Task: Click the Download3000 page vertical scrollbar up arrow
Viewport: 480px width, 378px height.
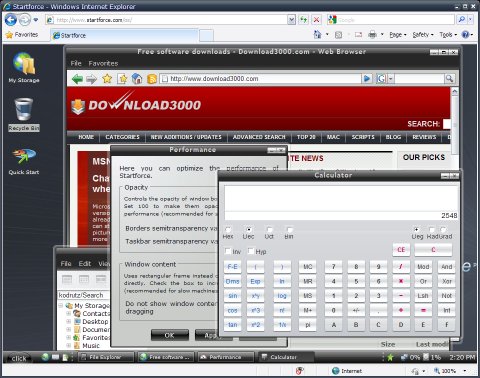Action: coord(454,91)
